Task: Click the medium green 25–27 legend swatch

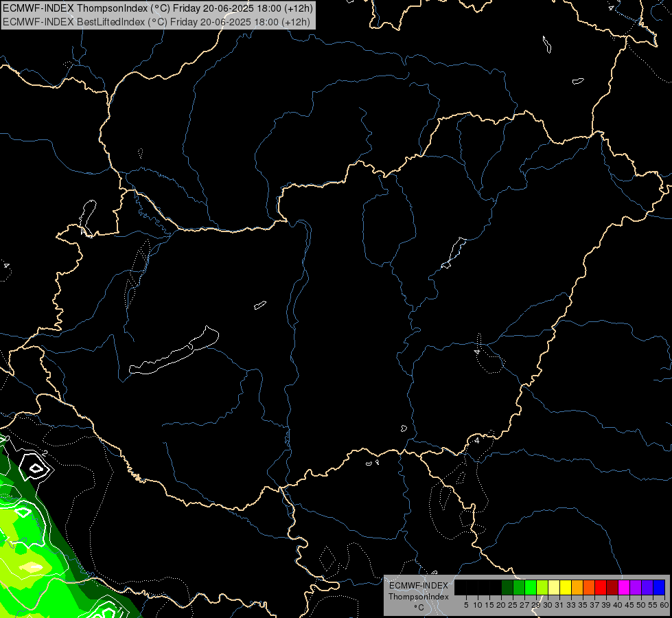Action: point(519,588)
